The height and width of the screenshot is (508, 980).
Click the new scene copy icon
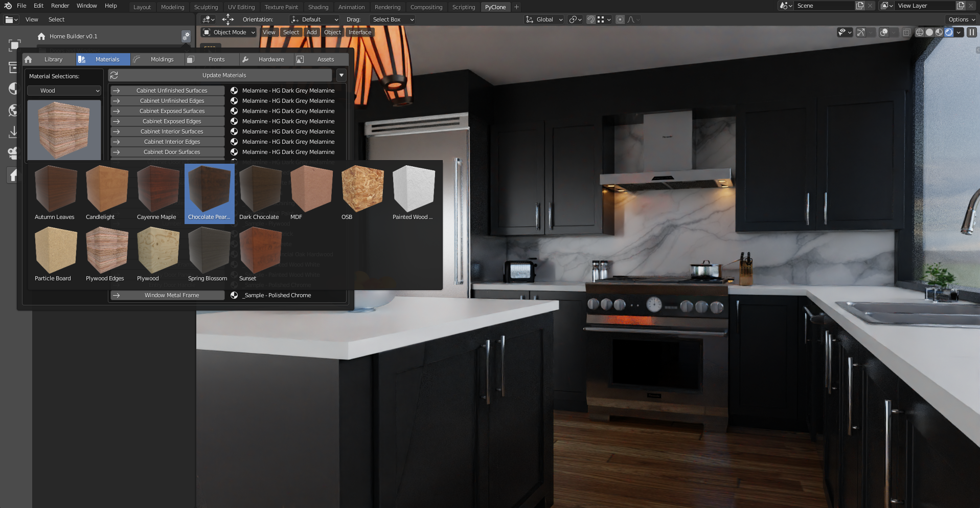point(860,6)
